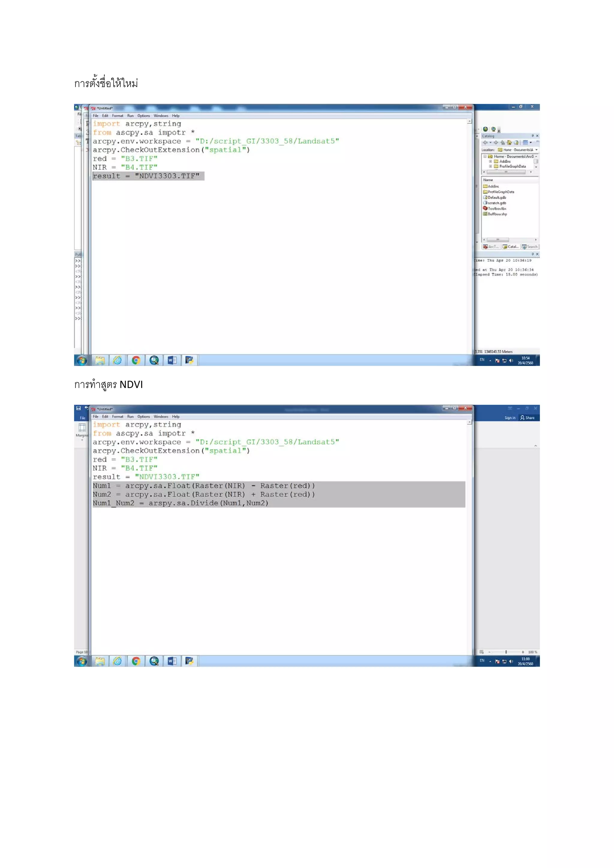Click Default.gdb in the Catalog contents list
This screenshot has height=868, width=614.
496,197
